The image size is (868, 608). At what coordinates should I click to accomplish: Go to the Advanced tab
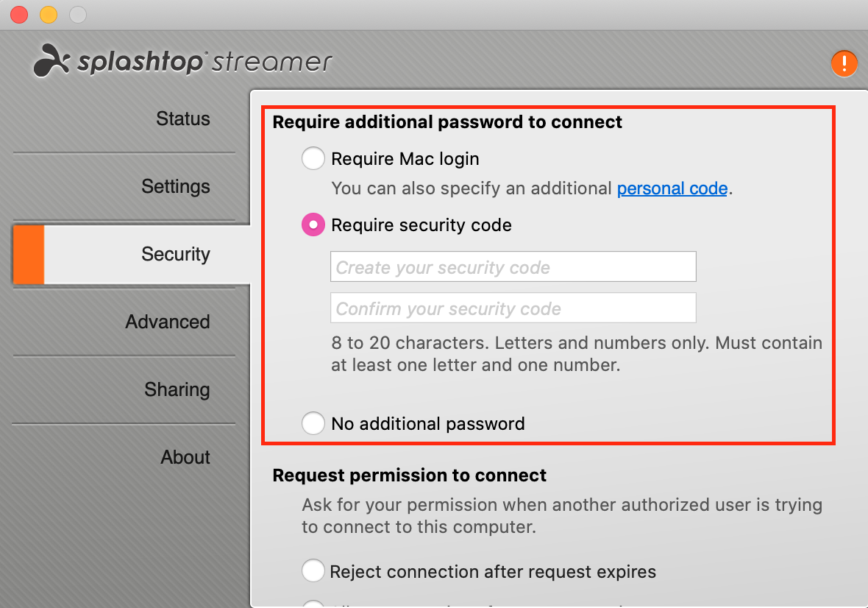point(168,322)
